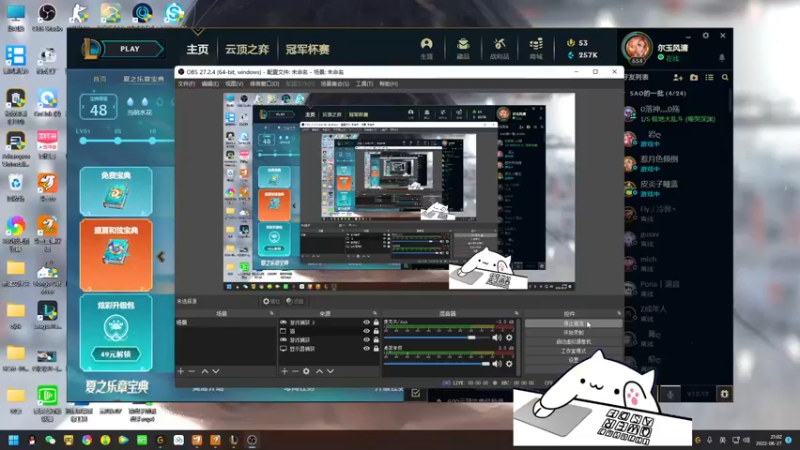Image resolution: width=800 pixels, height=450 pixels.
Task: Click the 开始录制 start recording button
Action: pyautogui.click(x=573, y=333)
